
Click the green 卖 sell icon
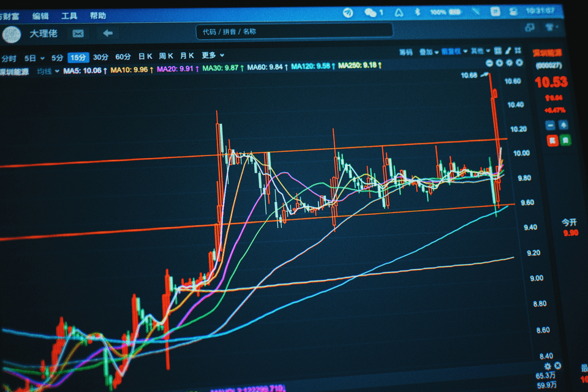coord(565,140)
